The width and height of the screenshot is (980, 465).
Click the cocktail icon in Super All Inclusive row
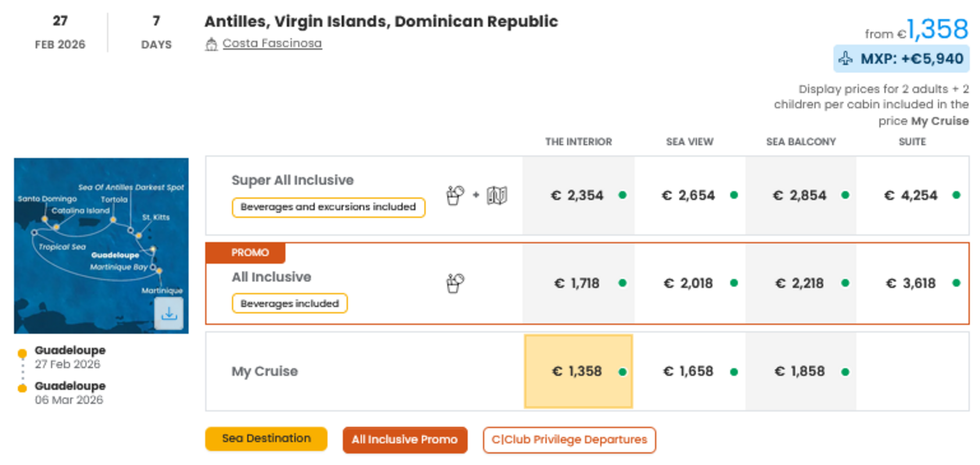[x=455, y=196]
